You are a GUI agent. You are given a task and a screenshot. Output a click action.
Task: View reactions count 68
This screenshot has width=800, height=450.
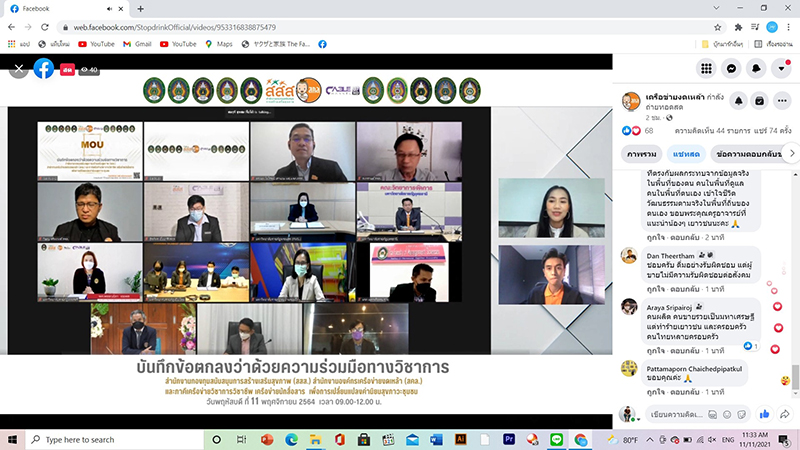click(648, 131)
